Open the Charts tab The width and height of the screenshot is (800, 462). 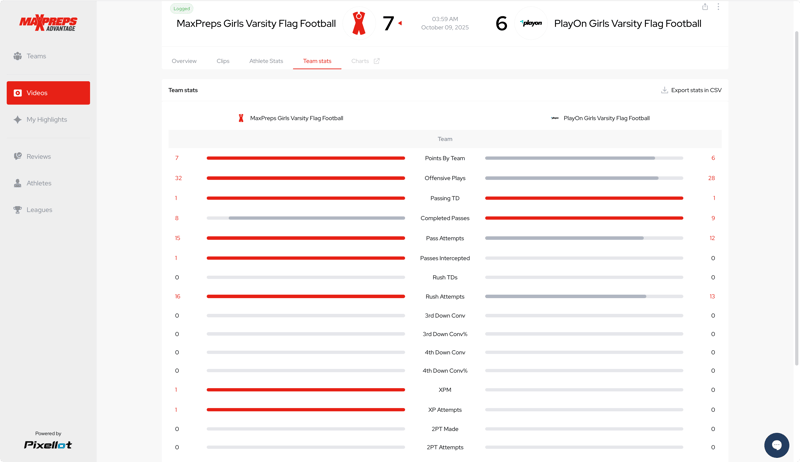[360, 61]
